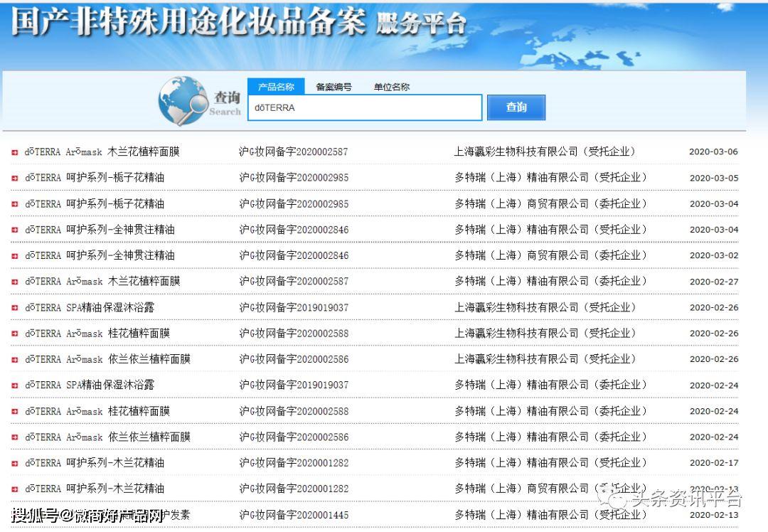
Task: Open 呵护系列-栀子花精油 link dated 2020-03-04
Action: 95,204
